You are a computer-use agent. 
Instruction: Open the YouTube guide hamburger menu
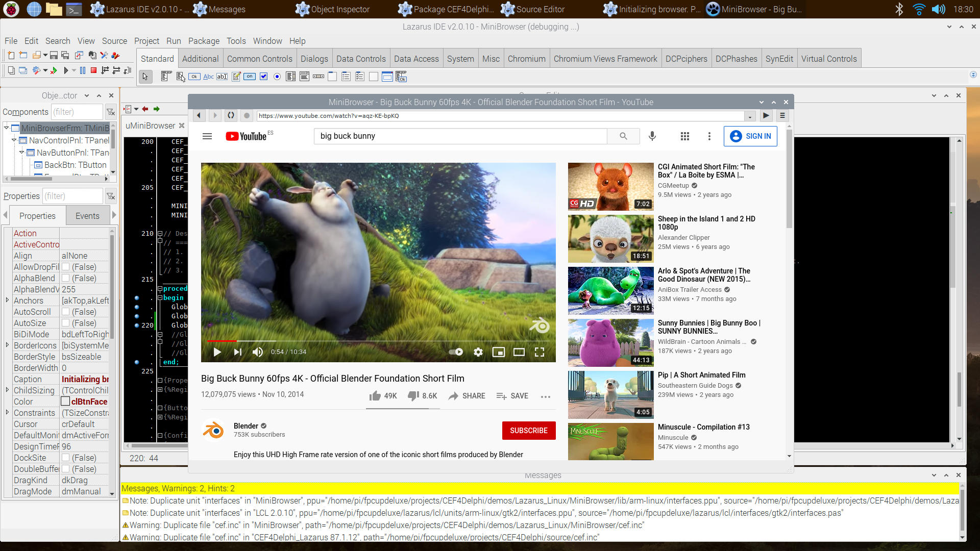[x=207, y=136]
